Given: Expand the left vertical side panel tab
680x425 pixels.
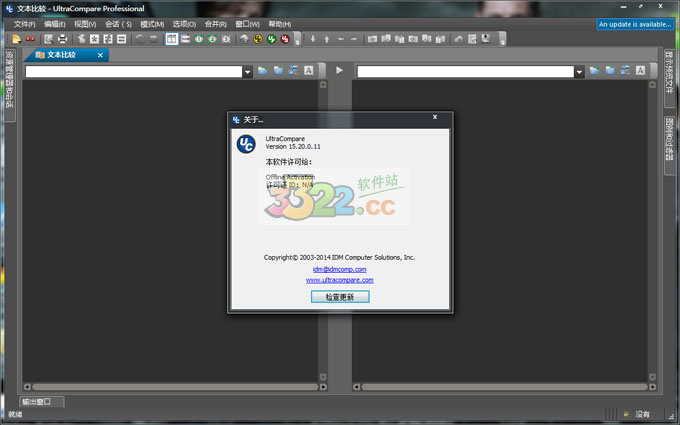Looking at the screenshot, I should pos(10,85).
